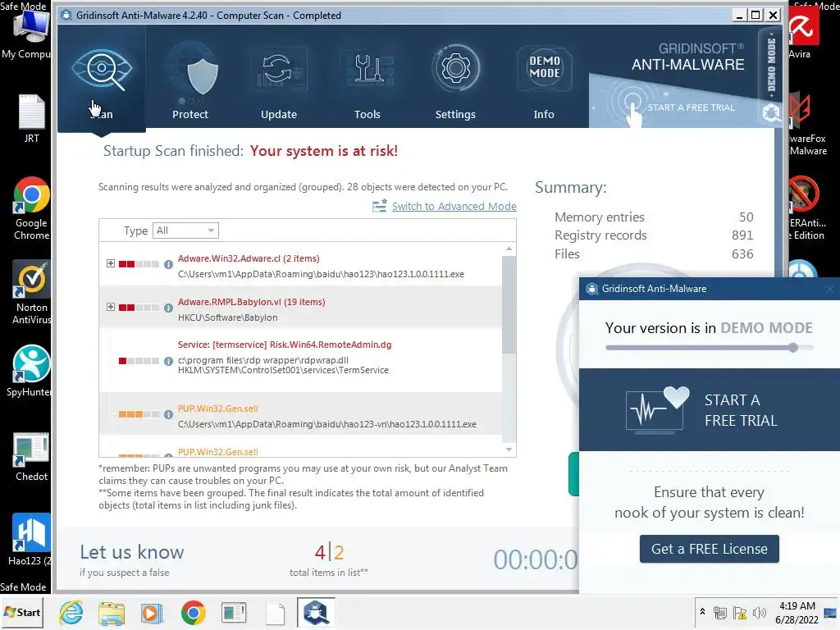Open Google Chrome desktop shortcut
This screenshot has width=840, height=630.
click(32, 208)
